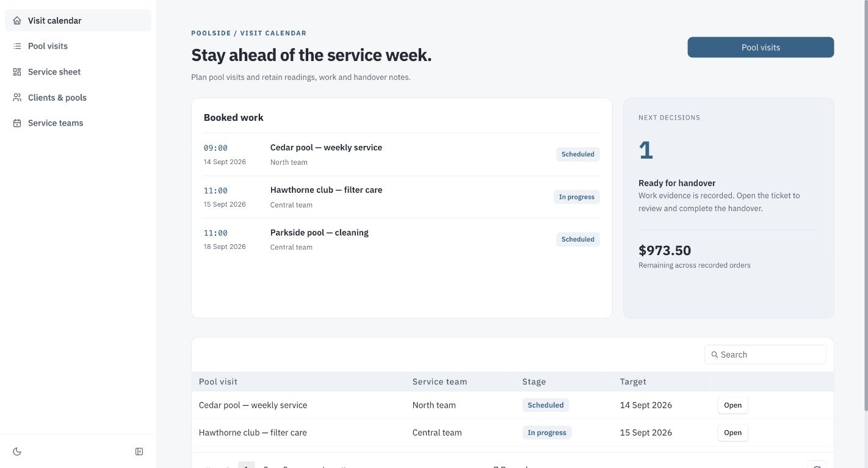This screenshot has height=468, width=868.
Task: Click the Ready for handover heading
Action: point(677,183)
